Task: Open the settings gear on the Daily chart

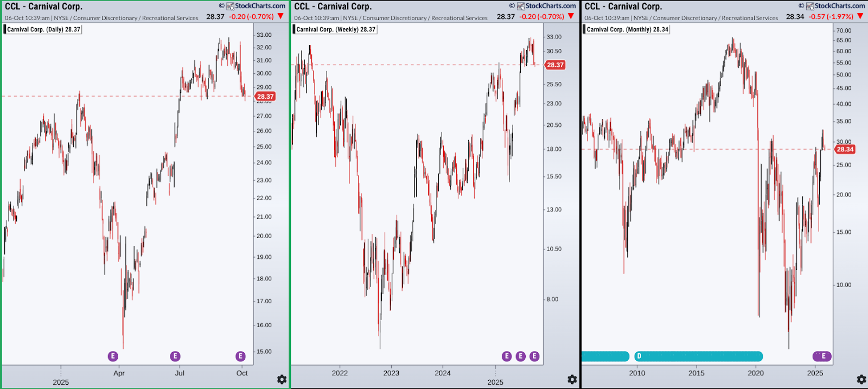Action: click(x=282, y=379)
